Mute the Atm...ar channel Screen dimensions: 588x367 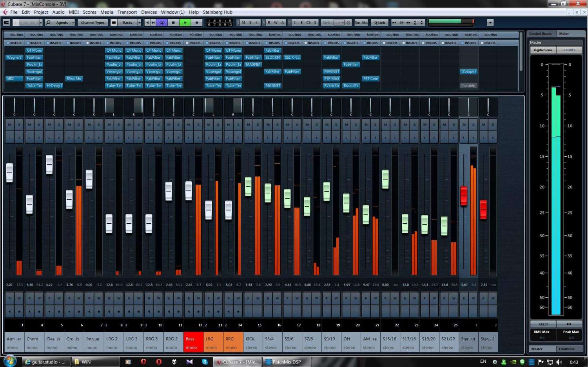tap(9, 125)
